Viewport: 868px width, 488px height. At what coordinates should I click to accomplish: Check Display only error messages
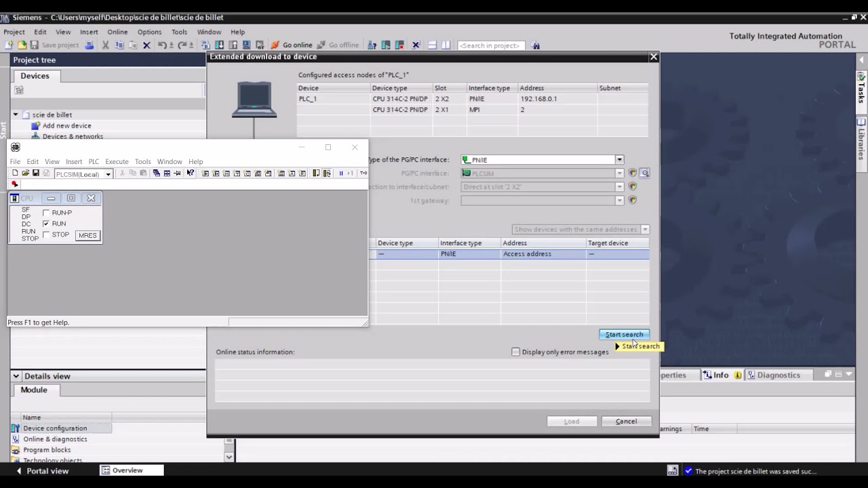click(515, 352)
